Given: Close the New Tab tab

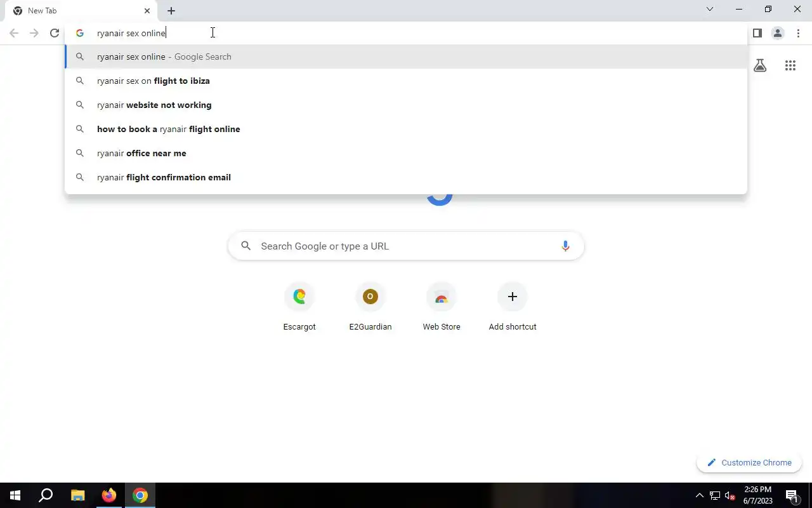Looking at the screenshot, I should click(147, 11).
